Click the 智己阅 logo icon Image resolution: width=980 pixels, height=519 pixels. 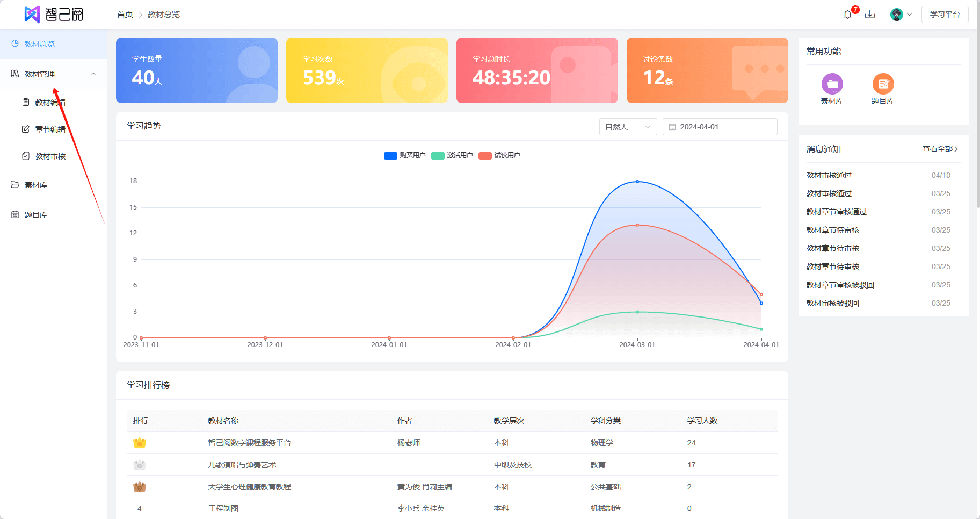[x=32, y=14]
